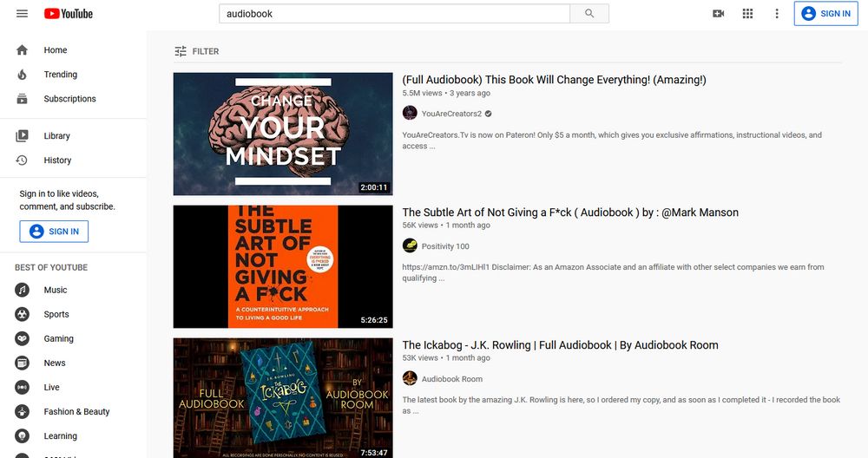Open Music under Best of YouTube
This screenshot has width=868, height=458.
[x=56, y=290]
